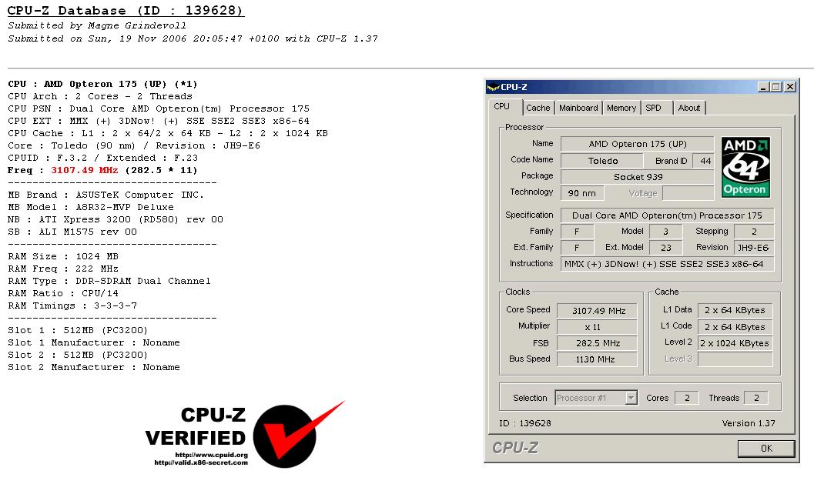Screen dimensions: 814x504
Task: Click the MB Brand ASUSTeK Computer INC. line
Action: point(106,195)
